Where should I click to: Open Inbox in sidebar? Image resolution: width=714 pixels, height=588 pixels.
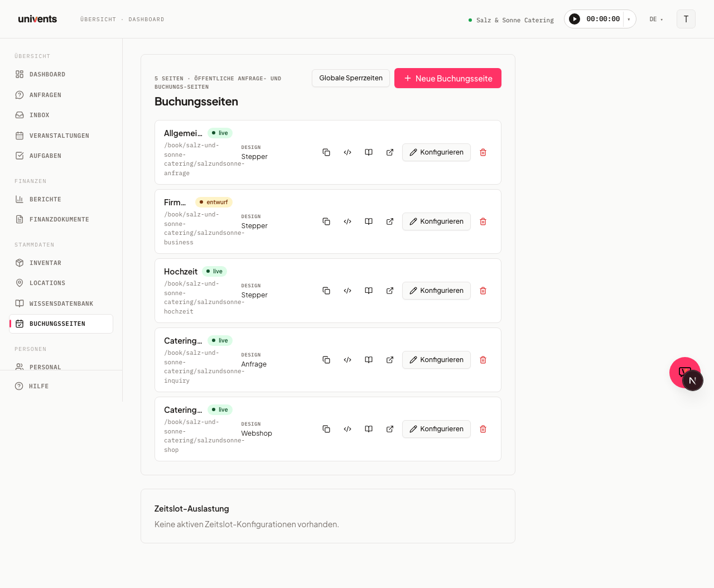click(x=61, y=115)
